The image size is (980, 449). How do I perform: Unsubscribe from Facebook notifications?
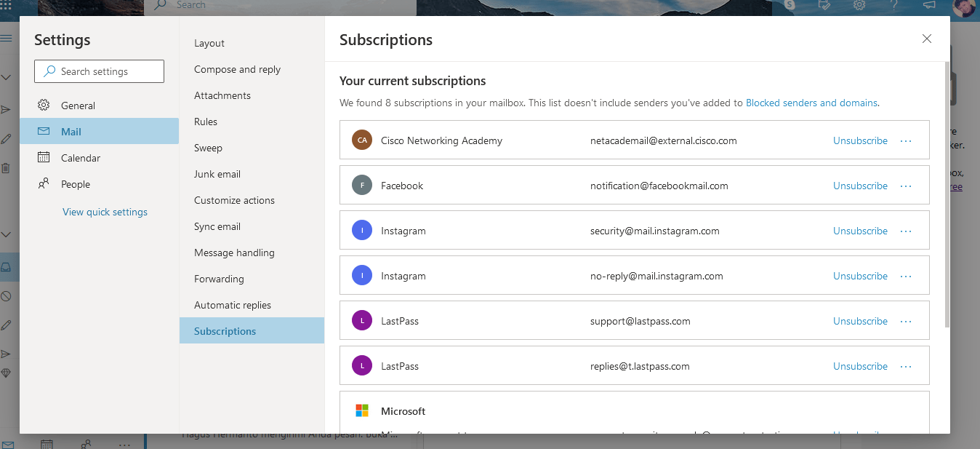point(860,186)
